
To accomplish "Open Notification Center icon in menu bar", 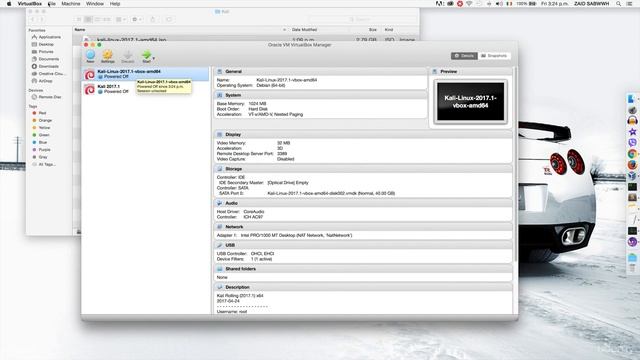I will pos(630,4).
